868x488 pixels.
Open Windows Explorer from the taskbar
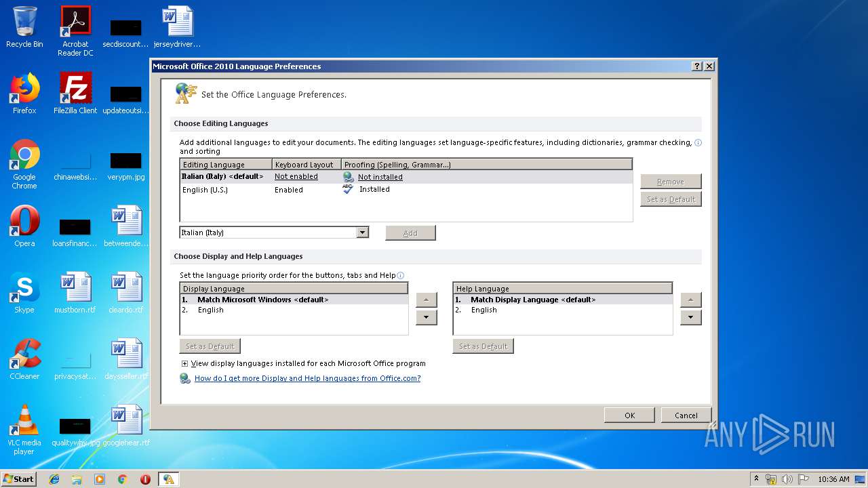pyautogui.click(x=77, y=479)
